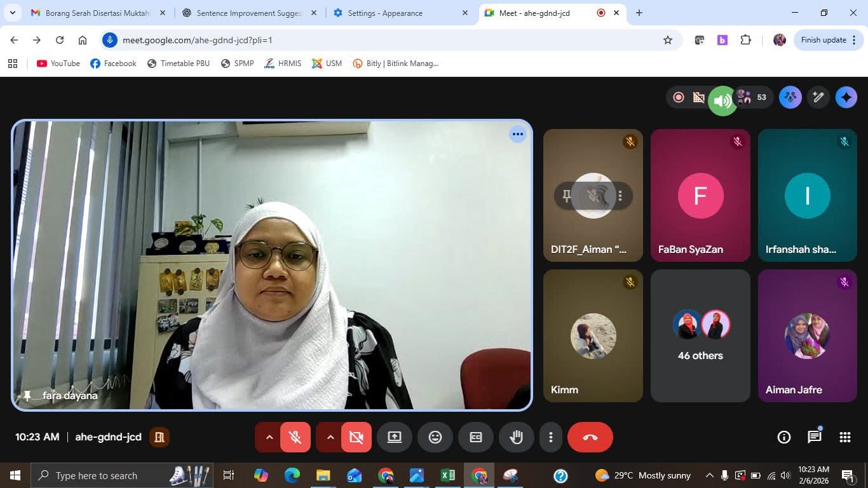Open the activities grid icon
This screenshot has height=488, width=868.
844,437
